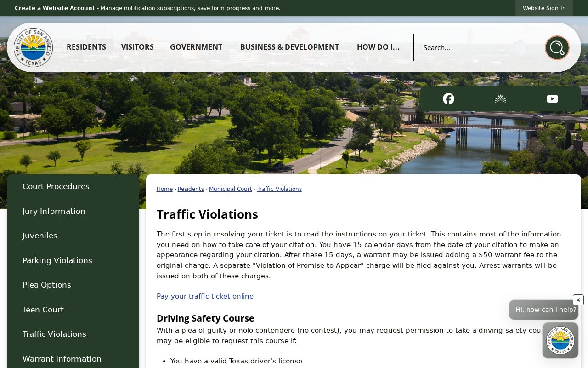This screenshot has width=588, height=368.
Task: Click Residents breadcrumb link
Action: point(191,189)
